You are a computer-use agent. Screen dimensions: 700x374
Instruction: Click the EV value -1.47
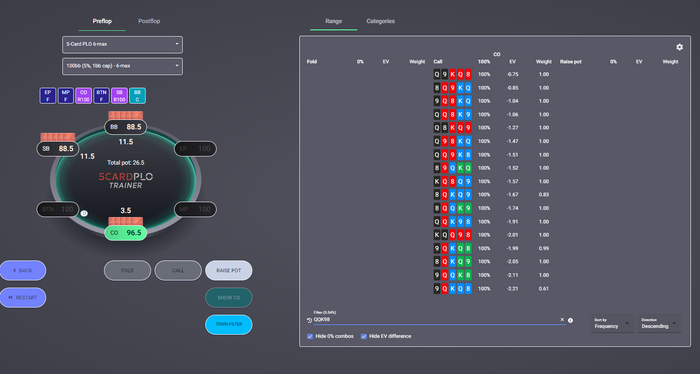click(x=512, y=141)
